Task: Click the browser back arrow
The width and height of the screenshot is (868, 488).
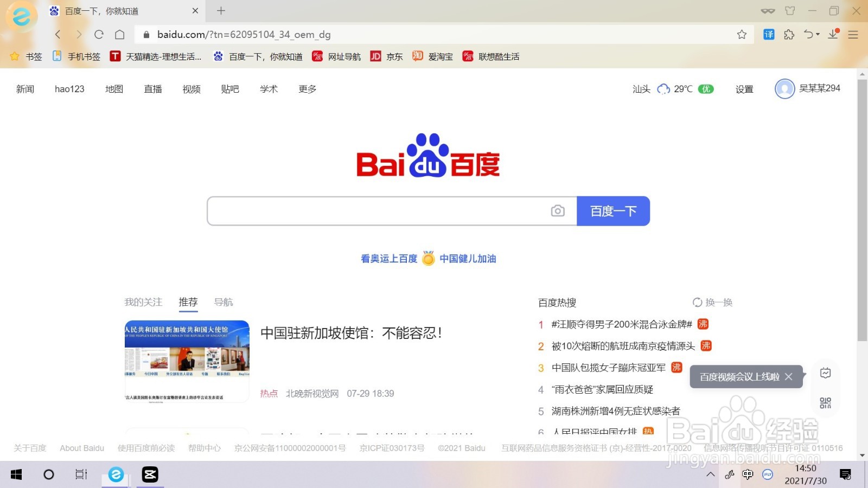Action: tap(58, 35)
